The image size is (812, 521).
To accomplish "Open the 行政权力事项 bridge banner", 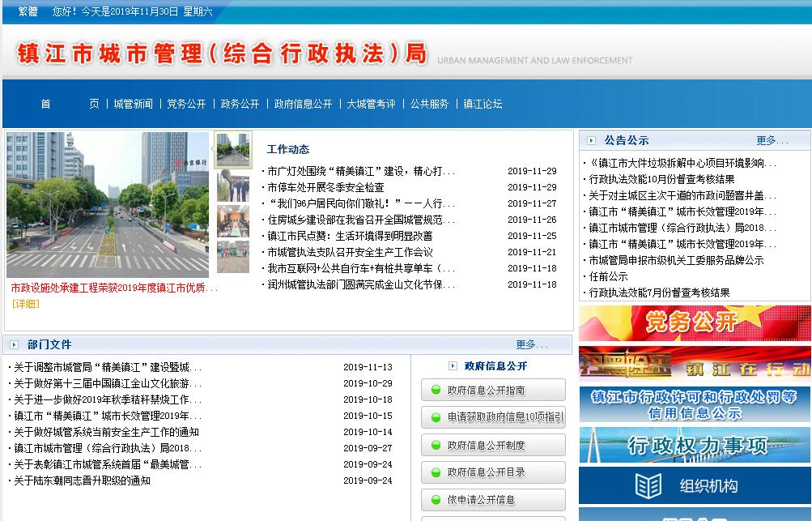I will [x=694, y=445].
